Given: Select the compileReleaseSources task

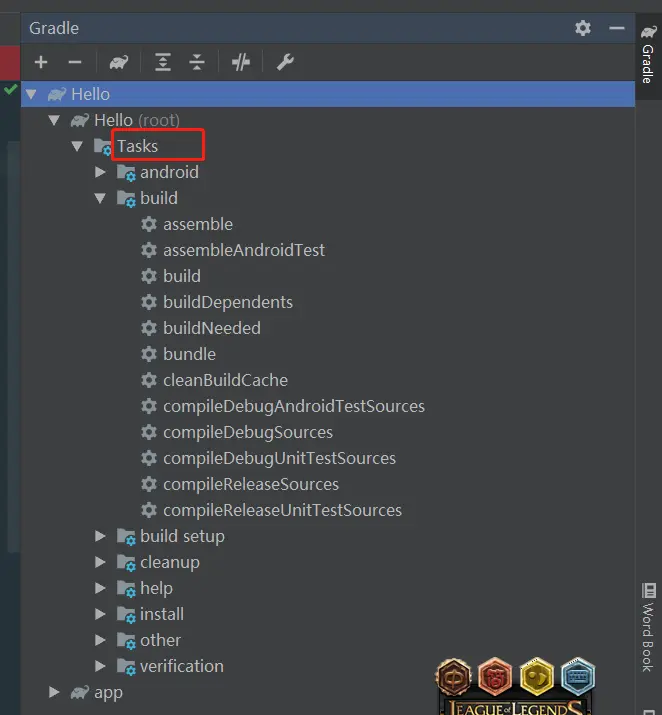Looking at the screenshot, I should [x=251, y=484].
